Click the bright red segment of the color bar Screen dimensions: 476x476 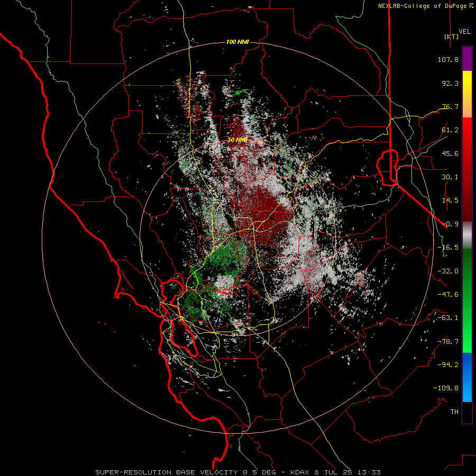(467, 134)
